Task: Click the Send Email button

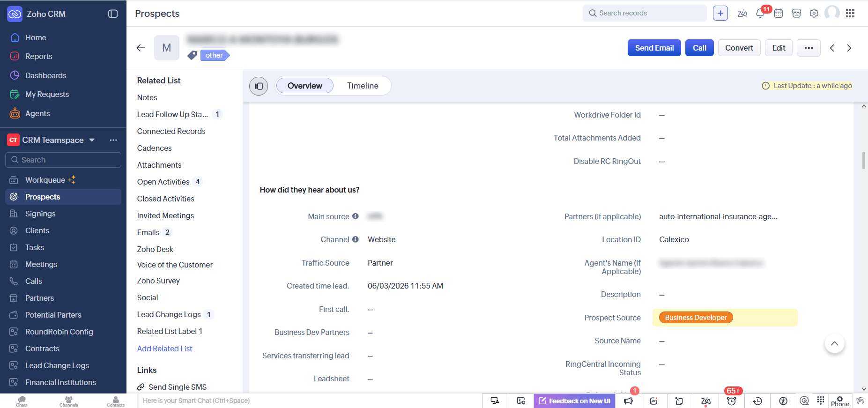Action: tap(654, 48)
